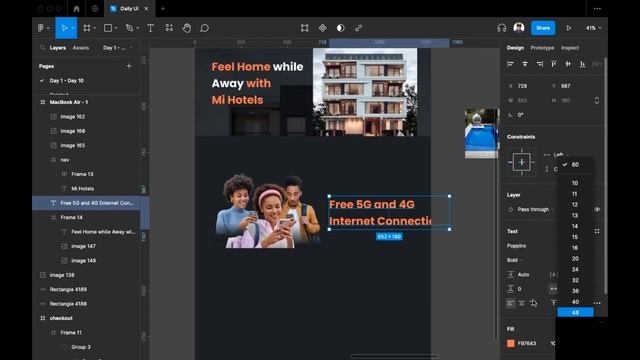640x360 pixels.
Task: Open the audio headphones icon
Action: coord(502,28)
